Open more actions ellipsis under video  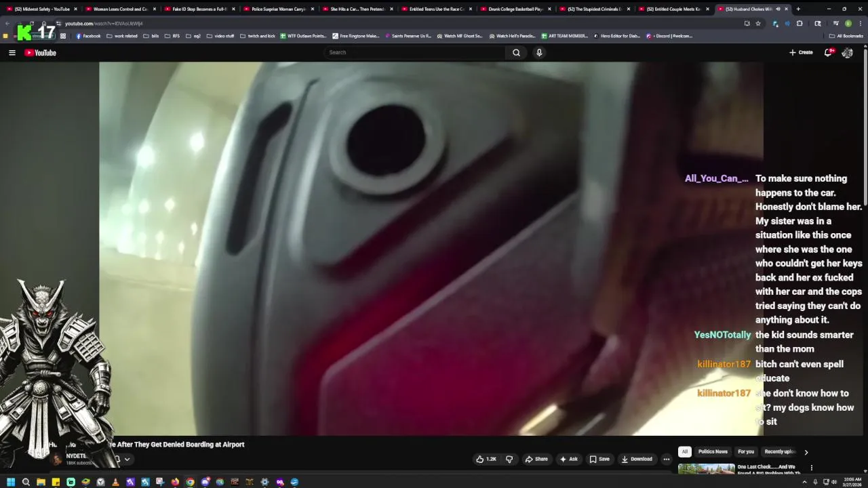pos(667,459)
